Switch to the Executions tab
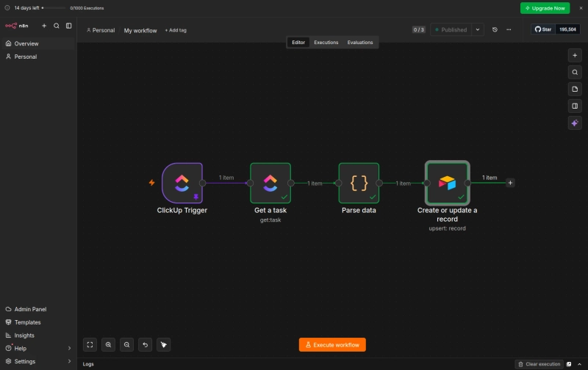The height and width of the screenshot is (370, 588). coord(326,43)
